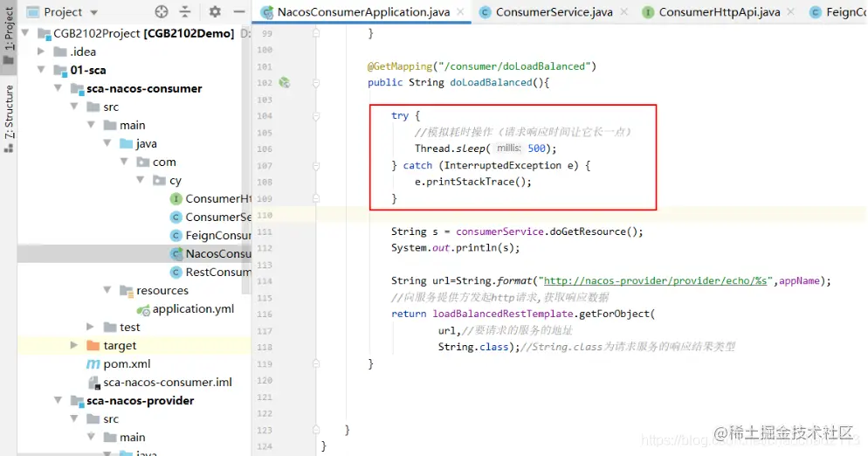Close the NacosConsumerApplication.java tab
This screenshot has width=868, height=456.
pyautogui.click(x=460, y=11)
